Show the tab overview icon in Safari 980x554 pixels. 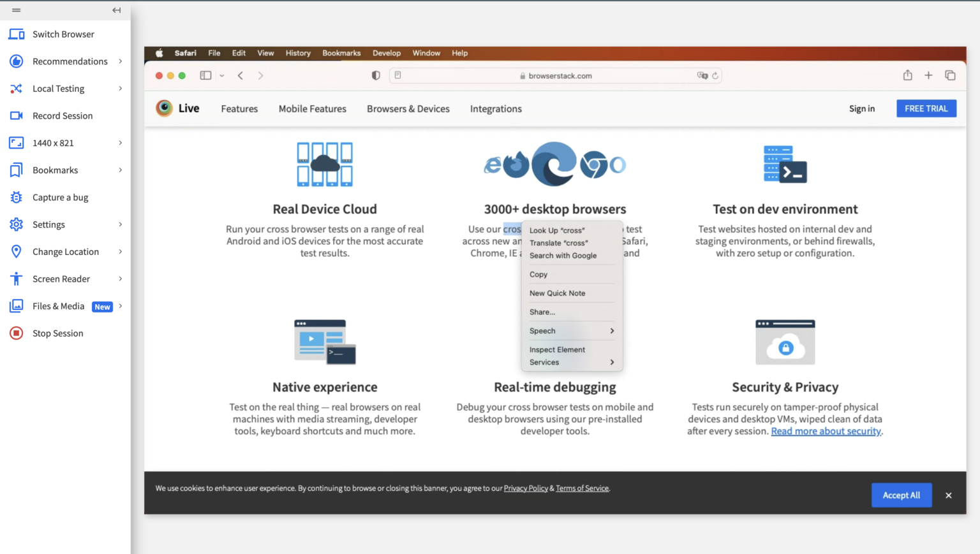coord(950,75)
